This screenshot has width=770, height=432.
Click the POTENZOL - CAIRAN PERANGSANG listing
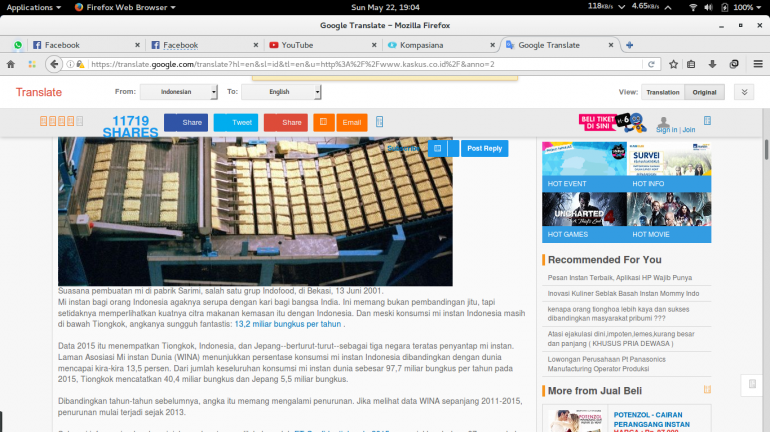(x=652, y=419)
